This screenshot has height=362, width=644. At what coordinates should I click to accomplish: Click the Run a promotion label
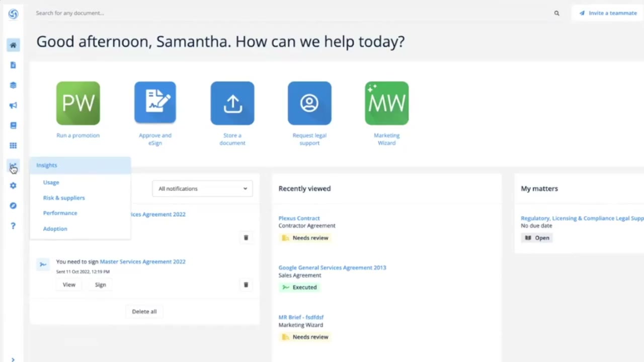[78, 135]
